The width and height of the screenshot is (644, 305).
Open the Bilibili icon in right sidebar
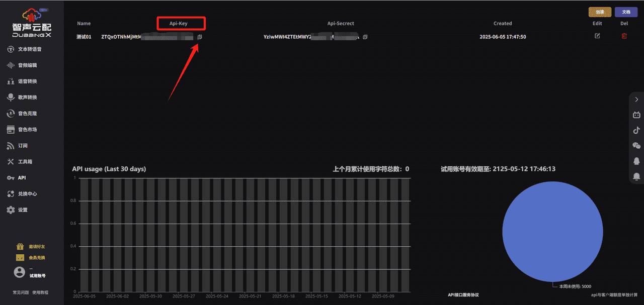[x=636, y=115]
